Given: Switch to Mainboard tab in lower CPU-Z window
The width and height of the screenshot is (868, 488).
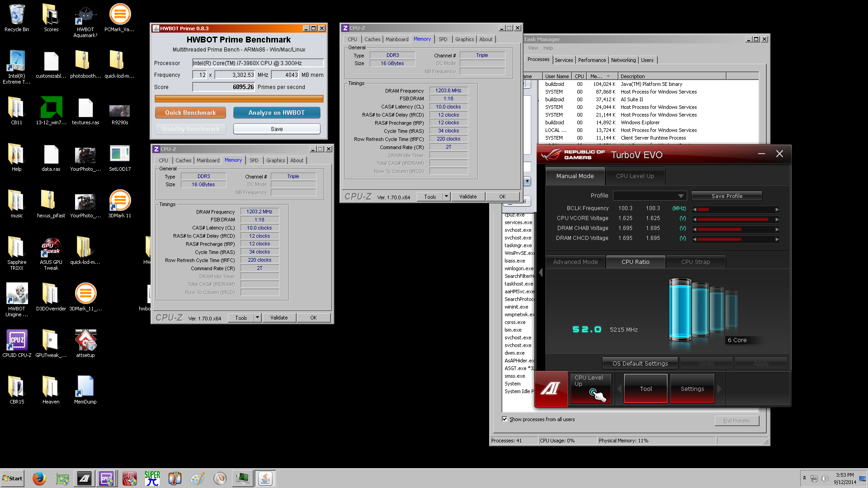Looking at the screenshot, I should pos(208,161).
